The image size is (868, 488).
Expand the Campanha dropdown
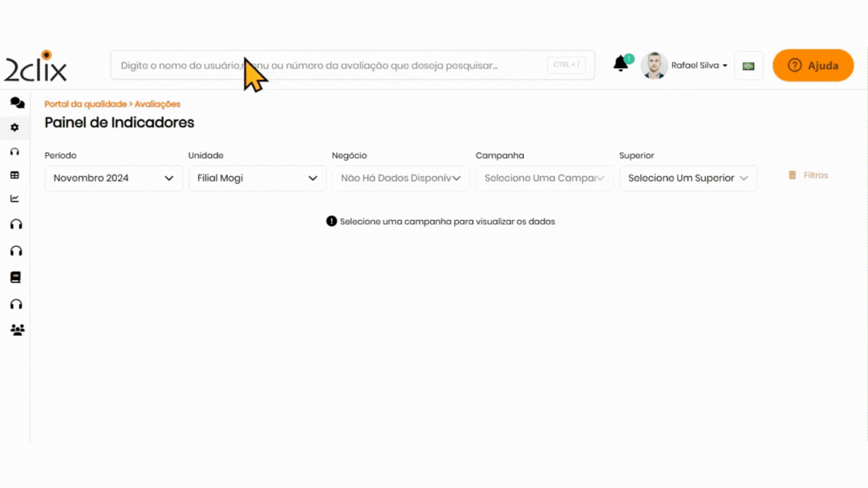click(544, 178)
